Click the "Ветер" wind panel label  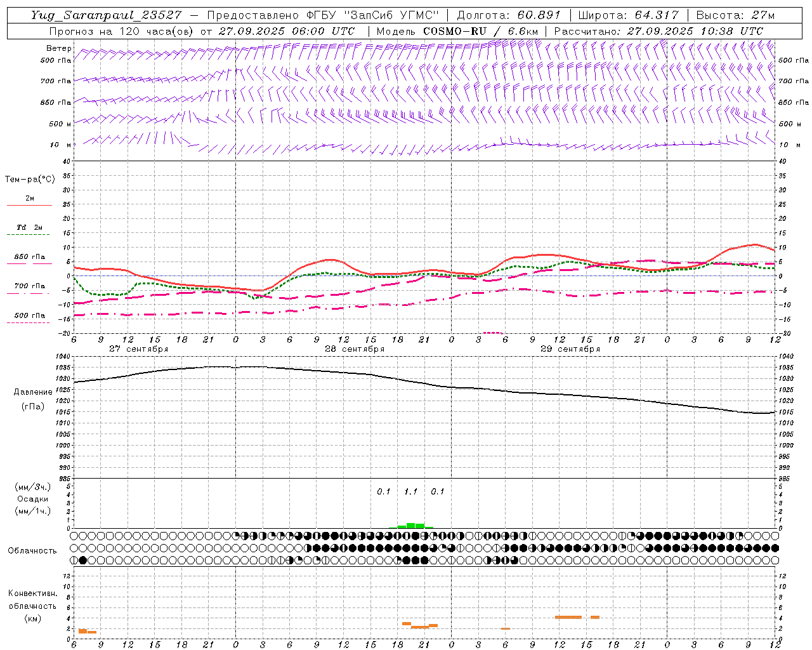click(x=58, y=48)
